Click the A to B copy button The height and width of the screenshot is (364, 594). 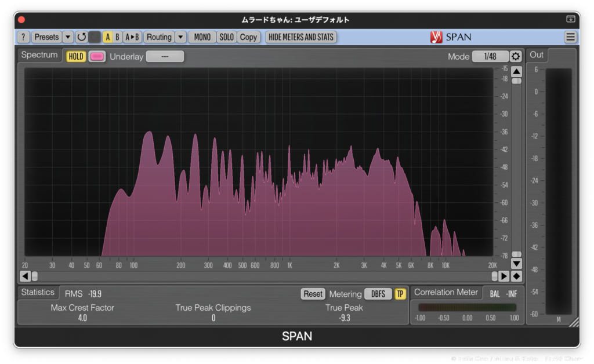point(132,37)
